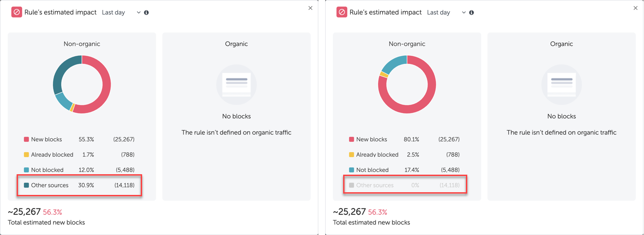The width and height of the screenshot is (644, 235).
Task: Click the left Organic no-blocks placeholder icon
Action: tap(237, 84)
